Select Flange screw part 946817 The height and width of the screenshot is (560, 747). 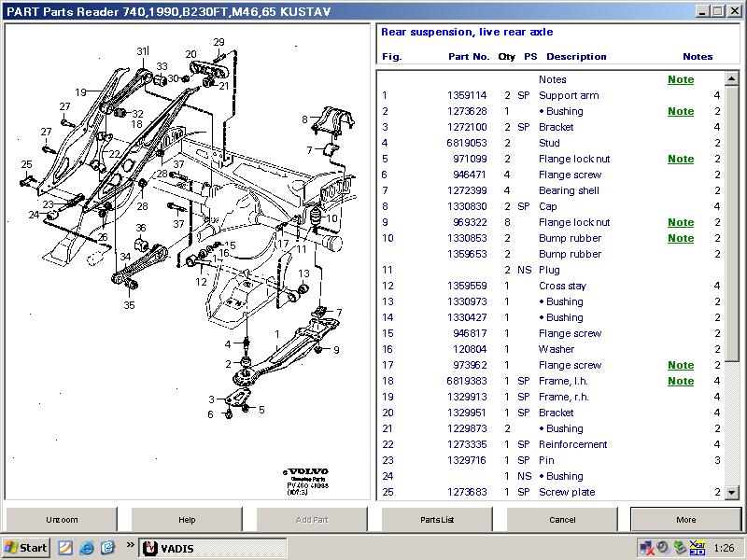coord(551,333)
